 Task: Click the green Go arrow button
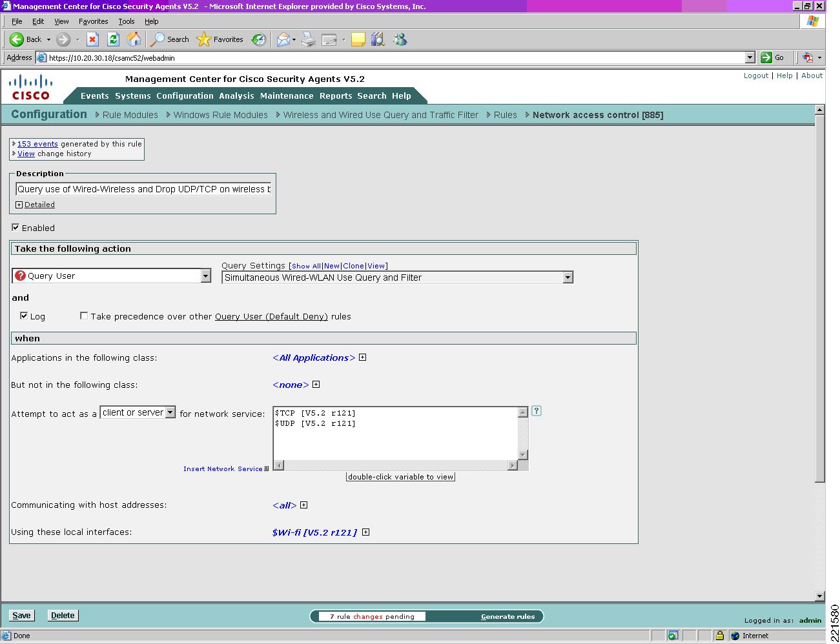click(x=766, y=57)
